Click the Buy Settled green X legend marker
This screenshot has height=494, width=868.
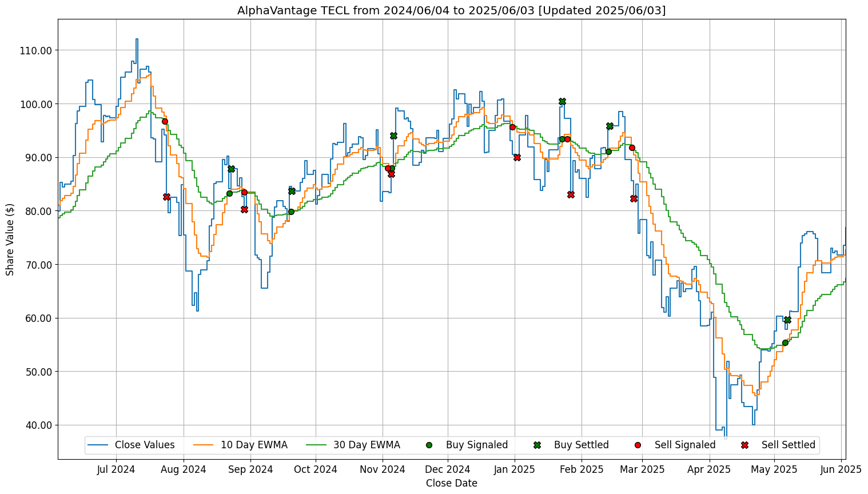(x=537, y=445)
